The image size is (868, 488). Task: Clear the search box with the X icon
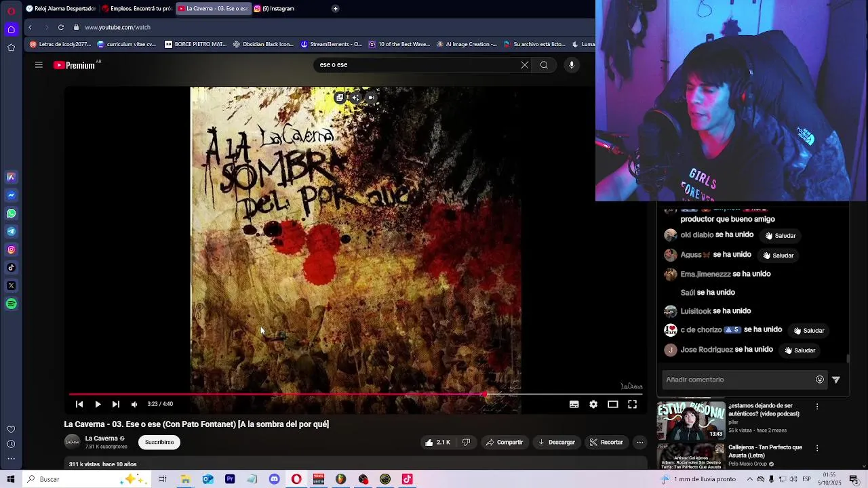524,65
